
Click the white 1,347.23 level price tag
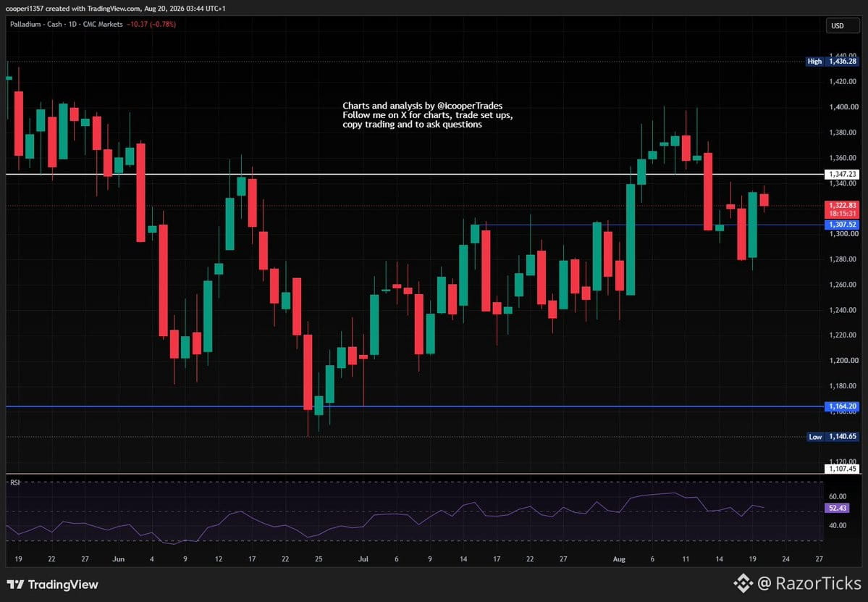(x=842, y=175)
